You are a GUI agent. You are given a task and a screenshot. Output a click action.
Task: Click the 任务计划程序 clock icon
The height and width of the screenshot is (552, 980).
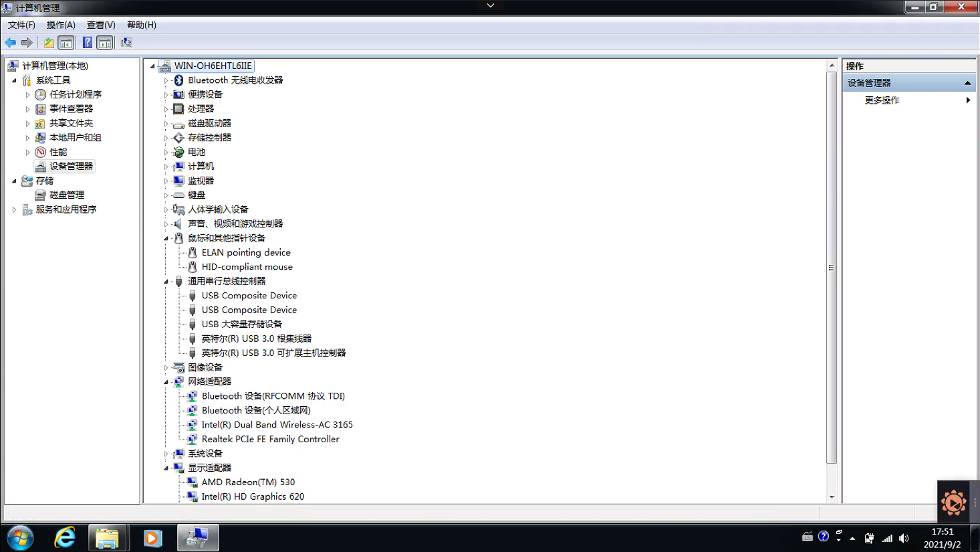click(x=41, y=95)
